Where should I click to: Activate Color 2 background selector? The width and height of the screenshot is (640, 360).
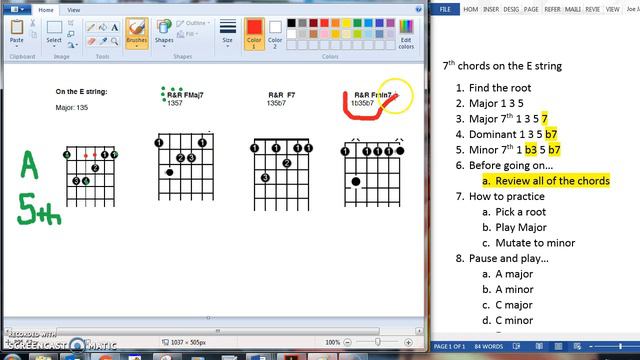(x=275, y=34)
